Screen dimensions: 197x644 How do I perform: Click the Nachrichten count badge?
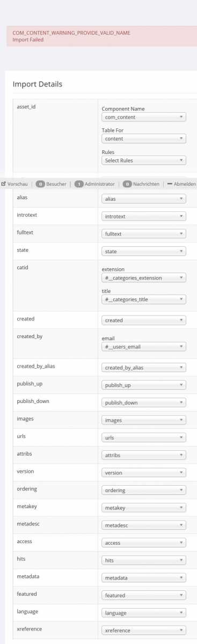[x=127, y=184]
